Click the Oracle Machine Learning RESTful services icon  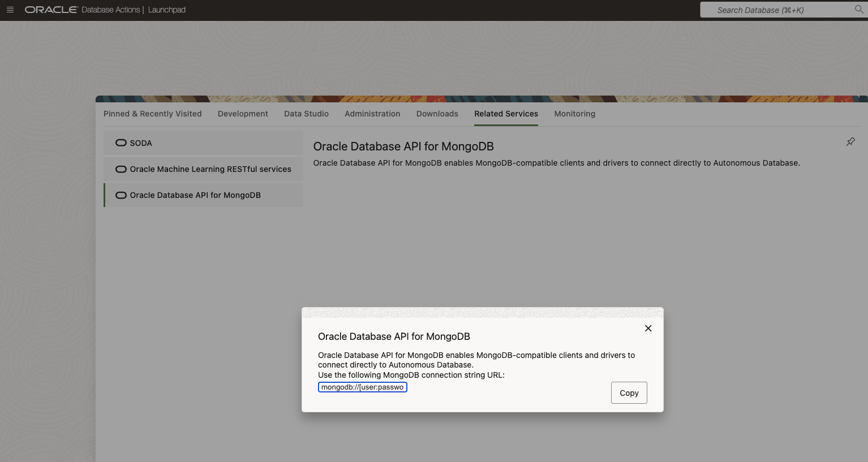(x=121, y=169)
